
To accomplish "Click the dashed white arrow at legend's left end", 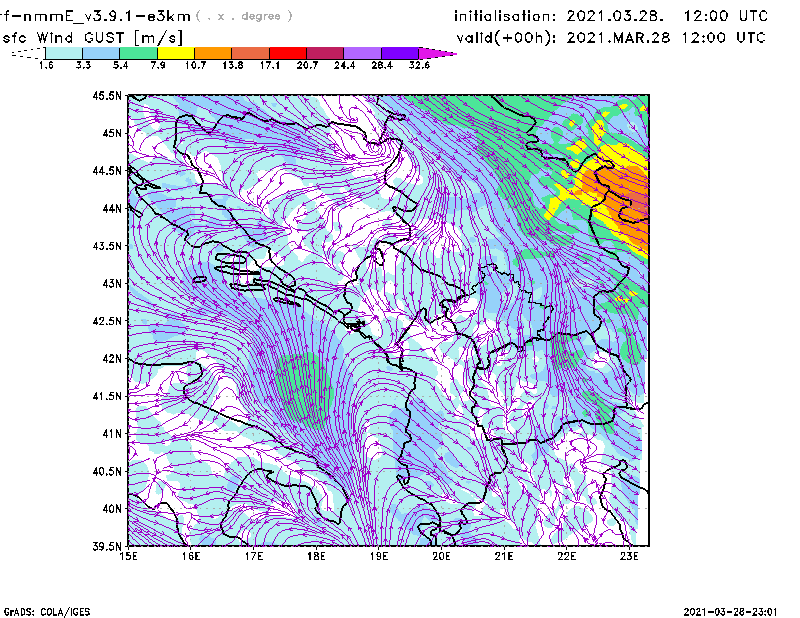I will (x=27, y=53).
